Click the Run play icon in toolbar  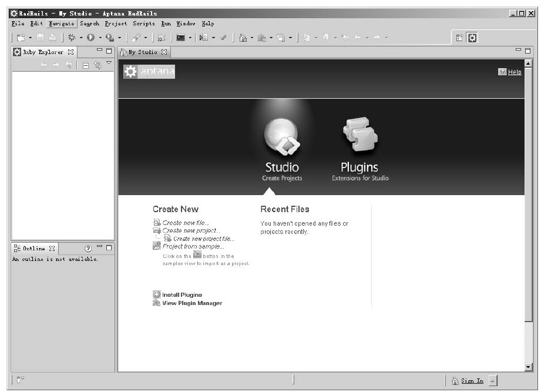point(91,38)
